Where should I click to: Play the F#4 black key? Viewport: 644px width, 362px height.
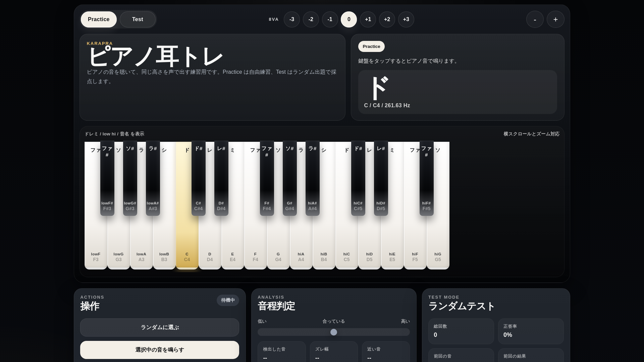[267, 178]
